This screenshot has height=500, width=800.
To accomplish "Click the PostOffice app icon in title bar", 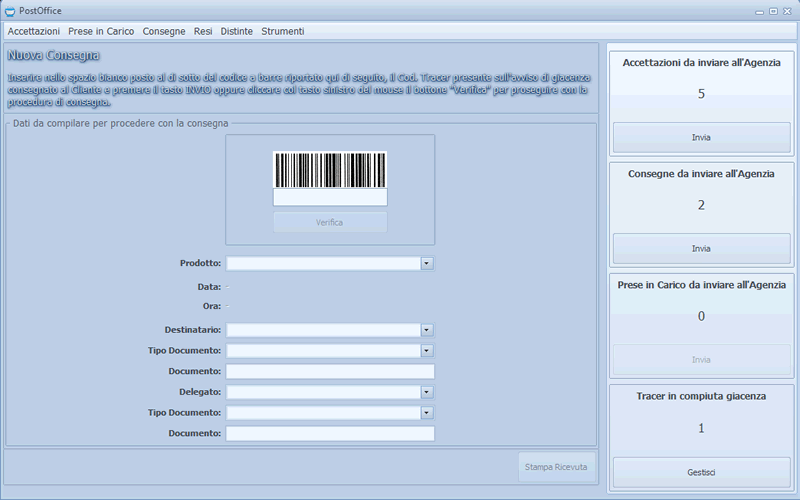I will click(x=10, y=11).
